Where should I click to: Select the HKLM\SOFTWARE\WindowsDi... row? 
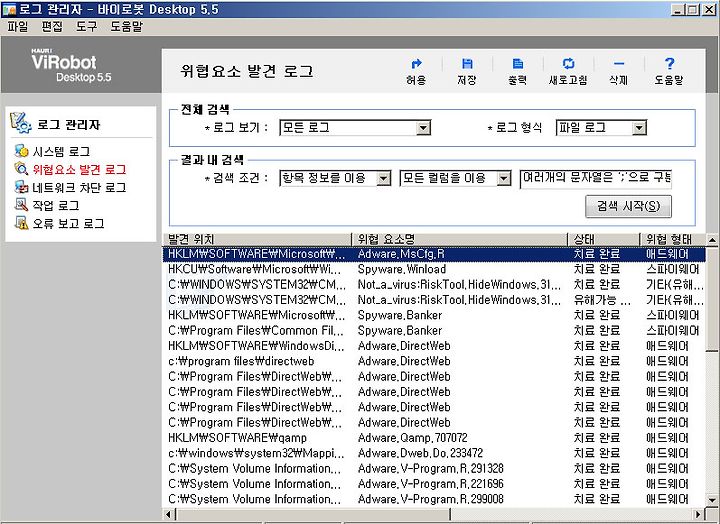[434, 346]
